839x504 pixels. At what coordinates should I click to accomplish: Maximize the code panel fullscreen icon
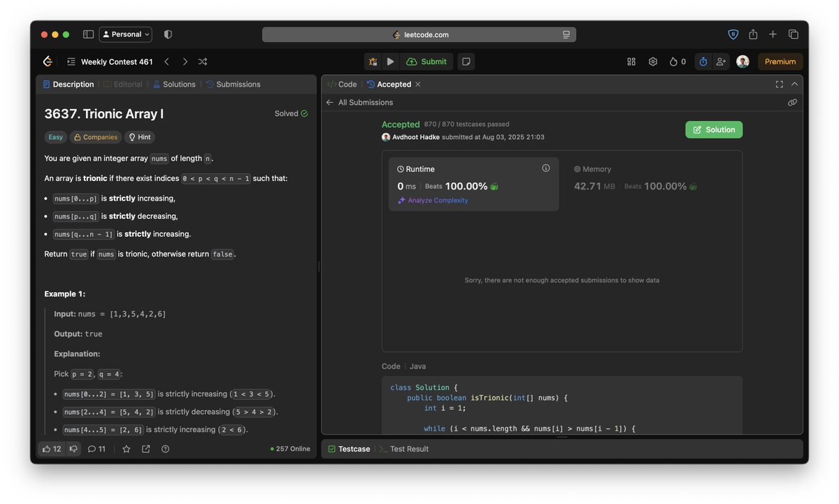[780, 85]
